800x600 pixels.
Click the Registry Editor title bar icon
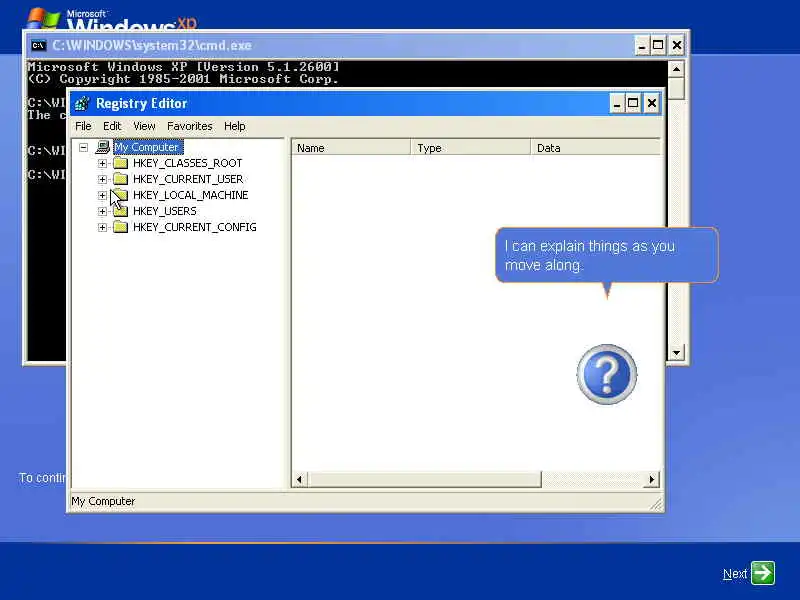[82, 104]
